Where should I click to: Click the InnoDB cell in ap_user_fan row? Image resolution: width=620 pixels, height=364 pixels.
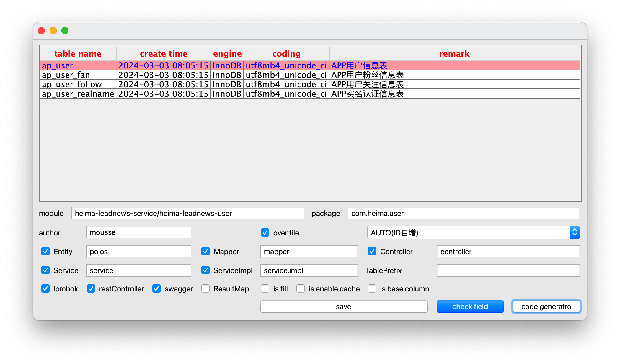(x=227, y=75)
